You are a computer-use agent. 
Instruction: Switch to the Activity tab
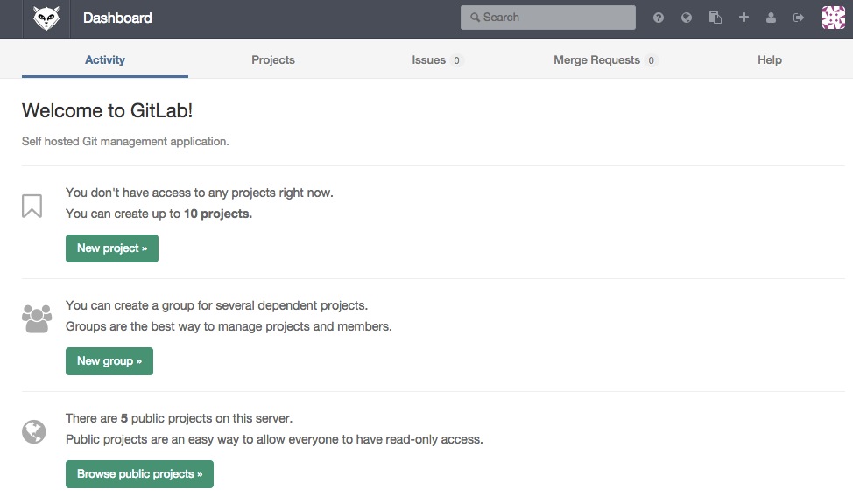pyautogui.click(x=105, y=60)
